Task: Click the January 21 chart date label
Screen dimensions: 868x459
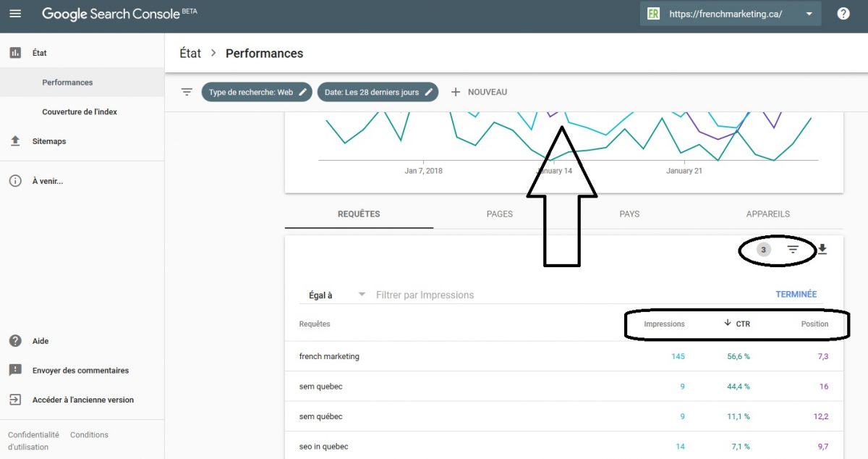Action: click(684, 171)
